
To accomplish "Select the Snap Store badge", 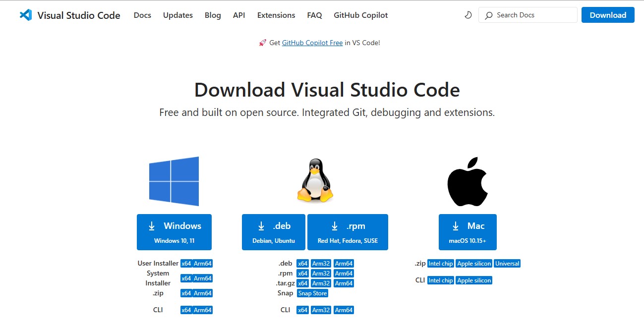I will click(x=313, y=293).
